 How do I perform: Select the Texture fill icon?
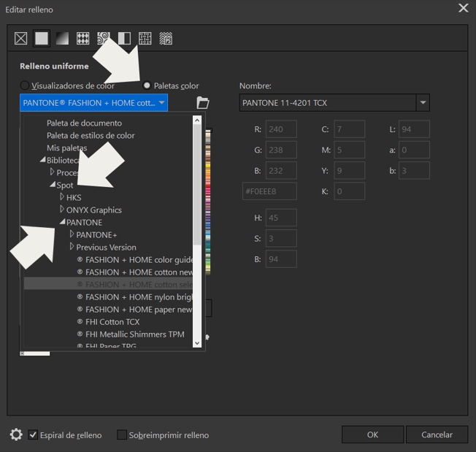pyautogui.click(x=145, y=39)
